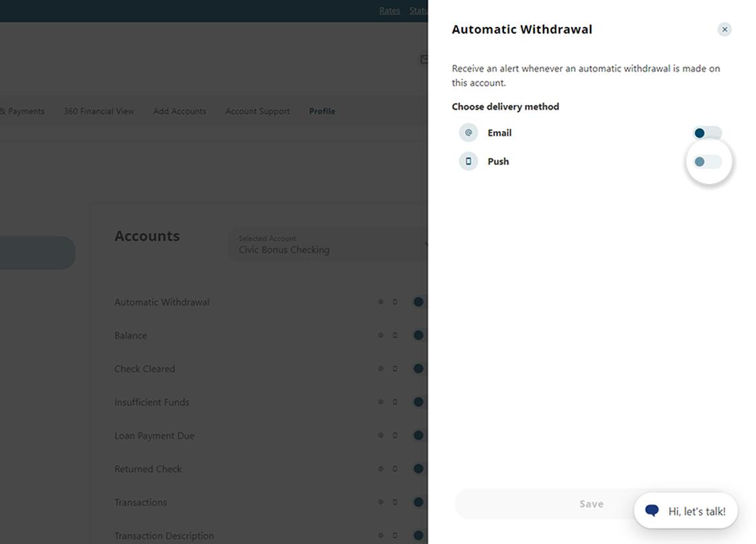
Task: Click the email icon in Balance row
Action: 380,335
